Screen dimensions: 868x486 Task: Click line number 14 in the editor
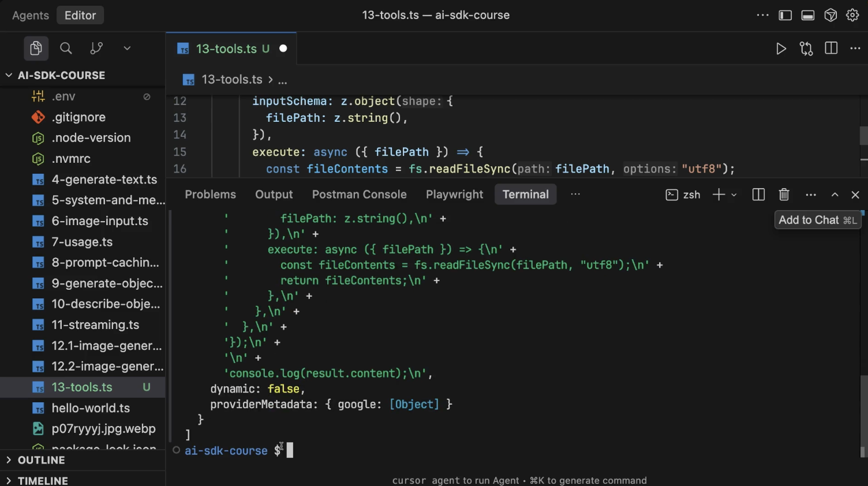pos(180,135)
